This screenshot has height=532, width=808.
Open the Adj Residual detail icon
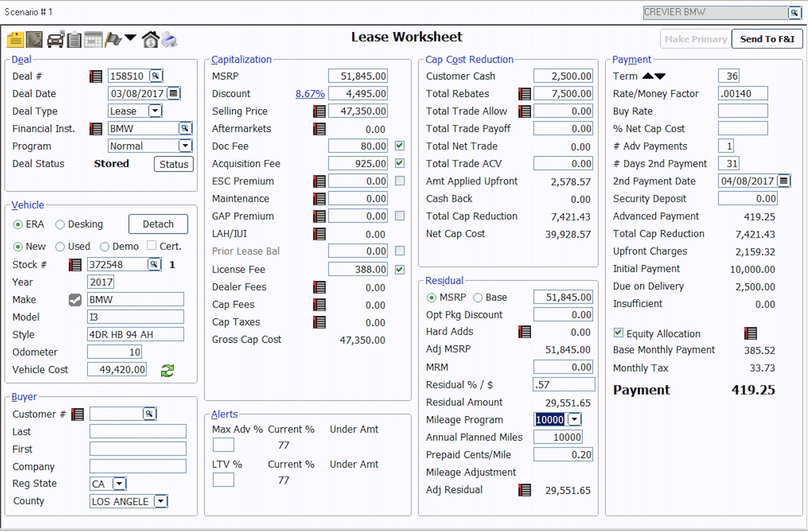524,490
